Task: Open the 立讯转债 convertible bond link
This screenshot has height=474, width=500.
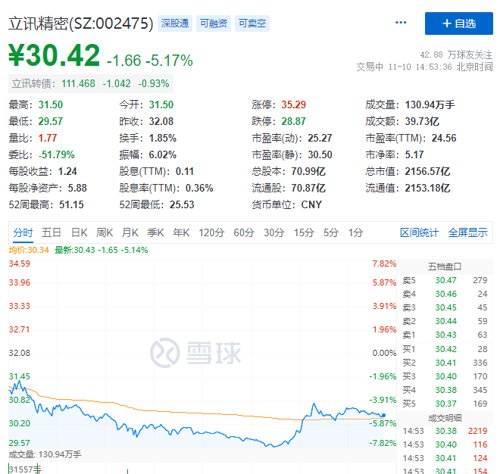Action: (x=90, y=83)
